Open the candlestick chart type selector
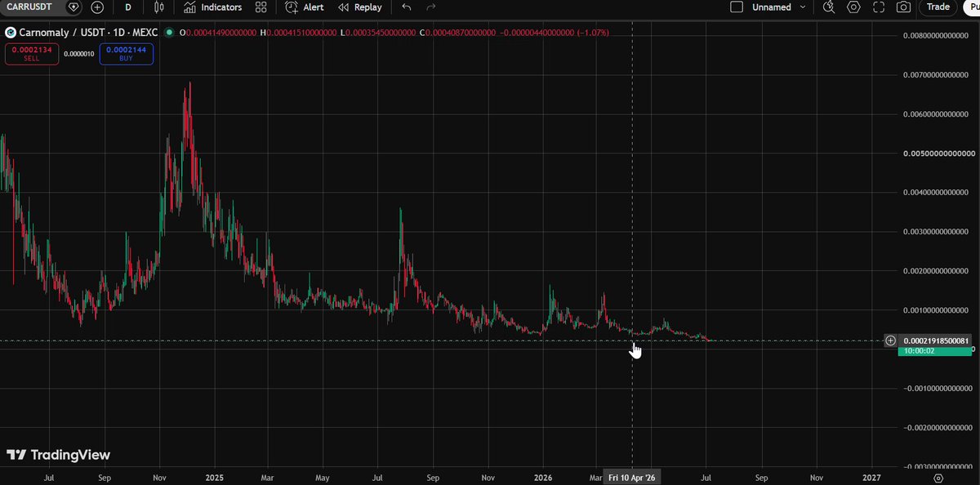Image resolution: width=980 pixels, height=485 pixels. pos(159,7)
